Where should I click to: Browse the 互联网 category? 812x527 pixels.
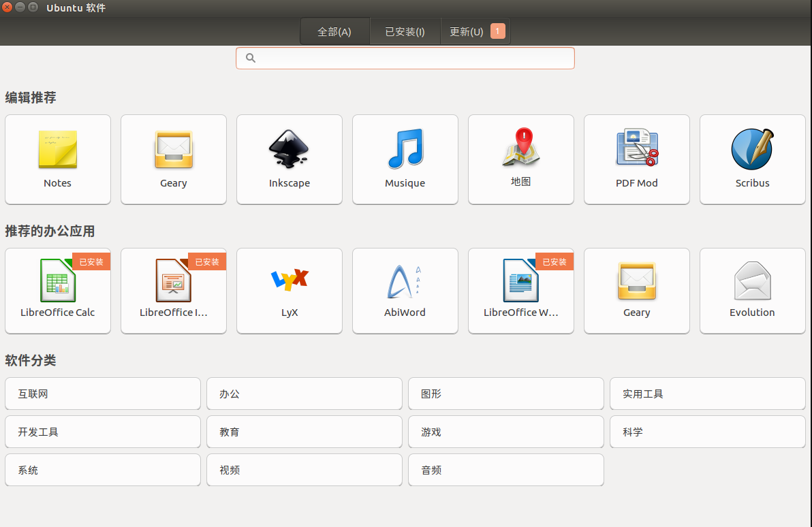tap(103, 394)
